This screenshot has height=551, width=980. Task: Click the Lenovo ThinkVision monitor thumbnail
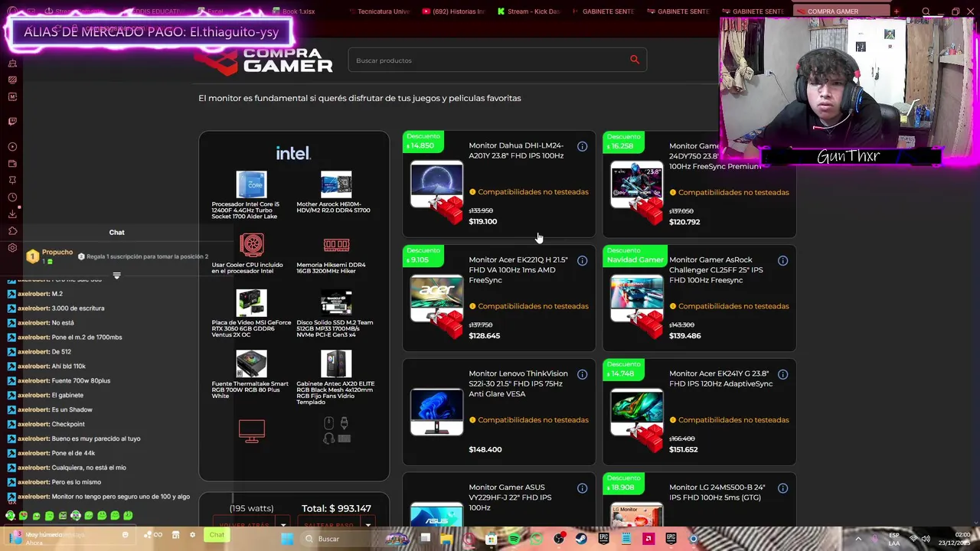click(436, 412)
